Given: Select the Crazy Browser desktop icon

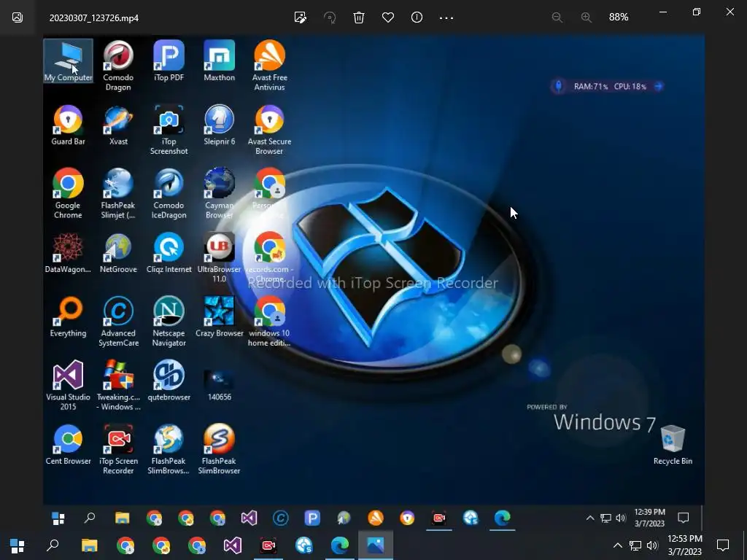Looking at the screenshot, I should pos(219,317).
